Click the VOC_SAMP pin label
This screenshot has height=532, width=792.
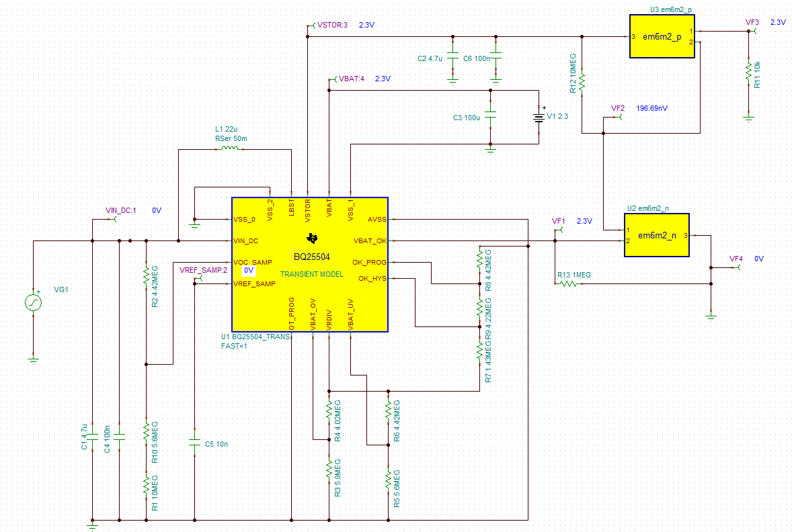click(x=253, y=262)
